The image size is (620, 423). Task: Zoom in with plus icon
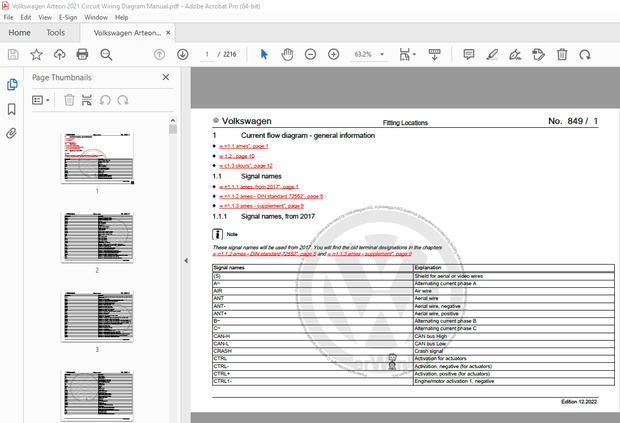click(334, 55)
